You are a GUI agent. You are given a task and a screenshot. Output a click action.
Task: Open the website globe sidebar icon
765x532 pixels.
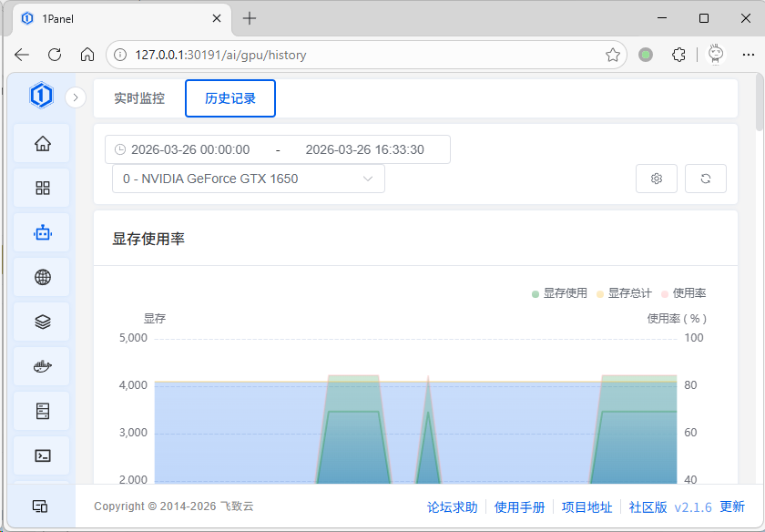click(42, 278)
